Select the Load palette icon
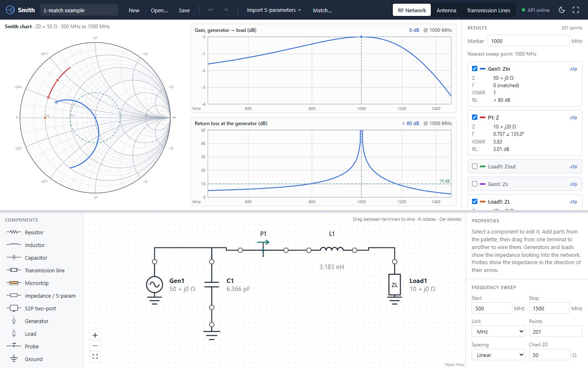 [x=14, y=333]
